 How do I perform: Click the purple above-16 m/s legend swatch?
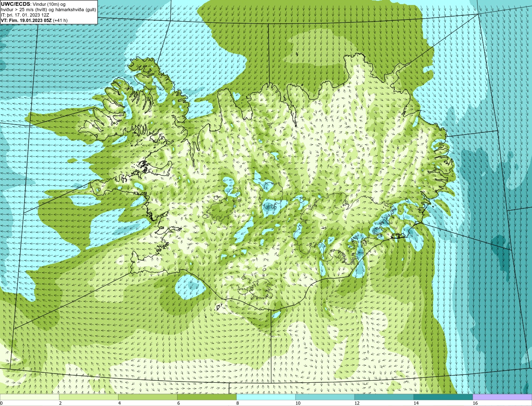(502, 397)
